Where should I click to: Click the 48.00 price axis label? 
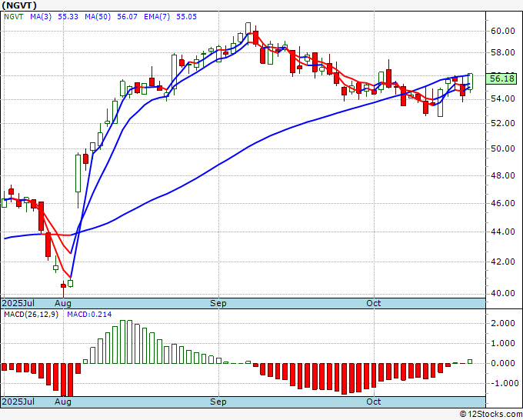[503, 175]
